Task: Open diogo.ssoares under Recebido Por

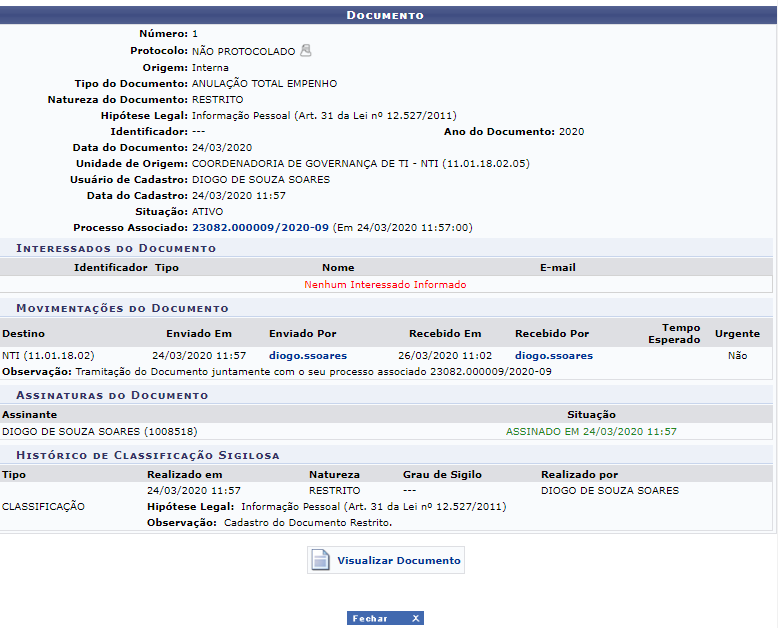Action: pos(554,356)
